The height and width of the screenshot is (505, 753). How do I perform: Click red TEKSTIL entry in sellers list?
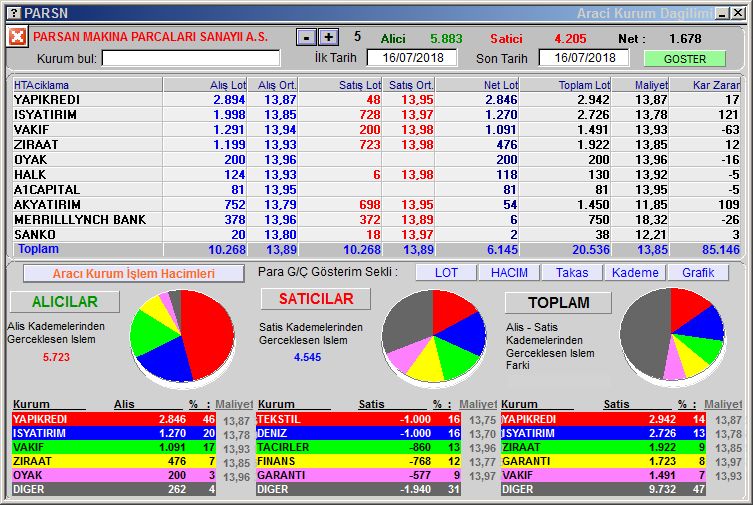click(359, 419)
